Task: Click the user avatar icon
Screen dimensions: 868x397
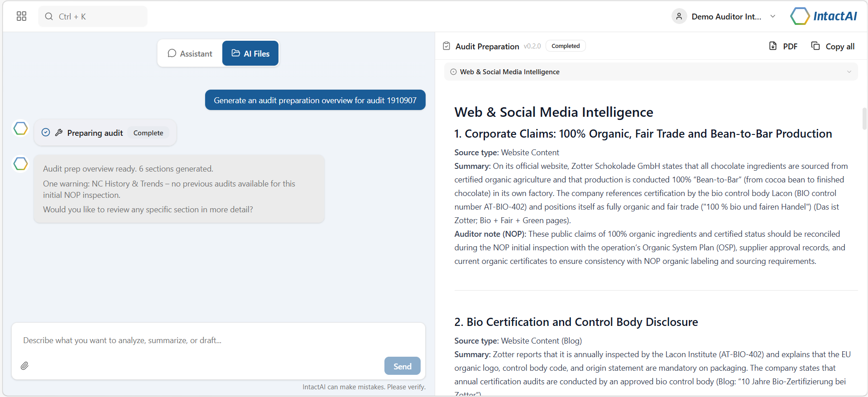Action: tap(679, 16)
